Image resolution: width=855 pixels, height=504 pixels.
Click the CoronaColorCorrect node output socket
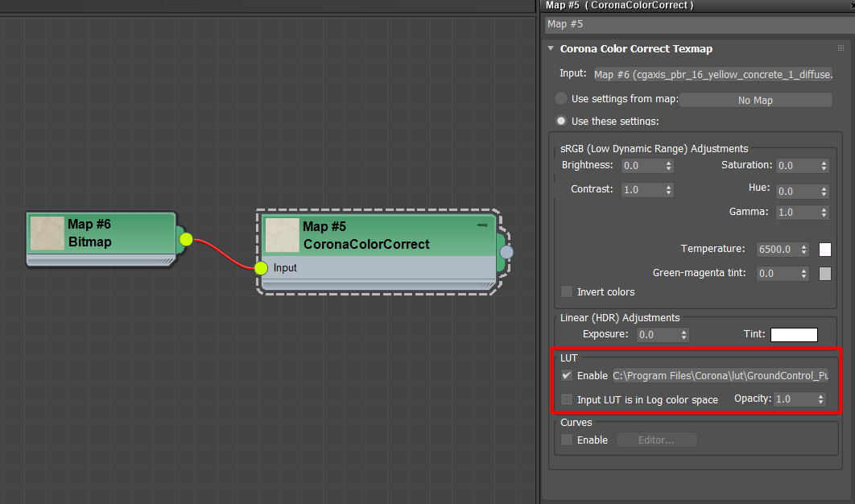coord(506,252)
